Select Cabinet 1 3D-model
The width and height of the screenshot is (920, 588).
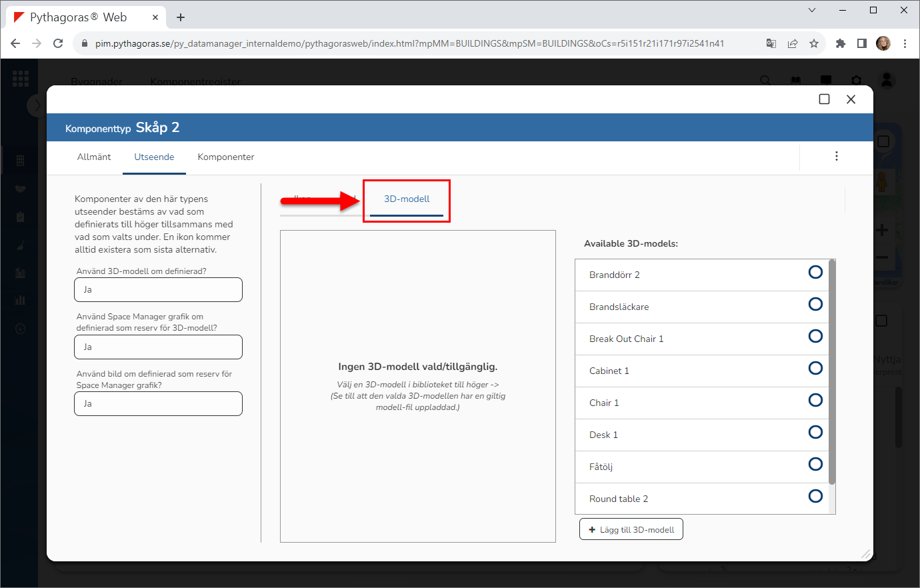pyautogui.click(x=815, y=368)
